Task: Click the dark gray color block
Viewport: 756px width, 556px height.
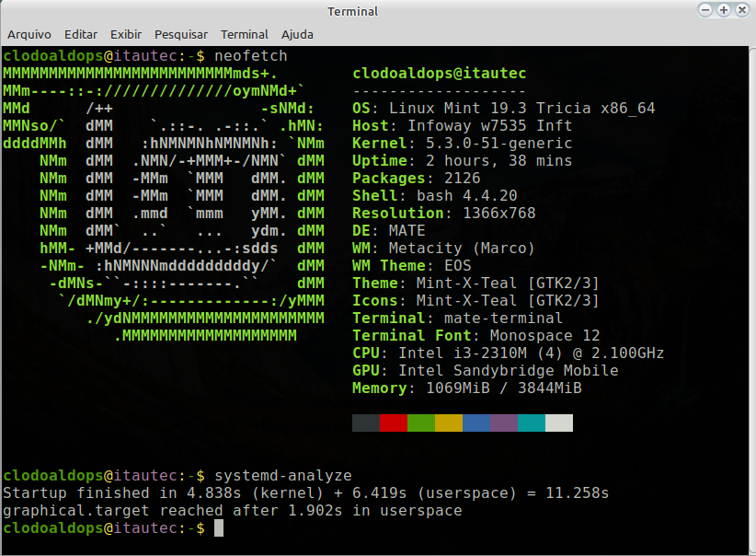Action: pos(366,423)
